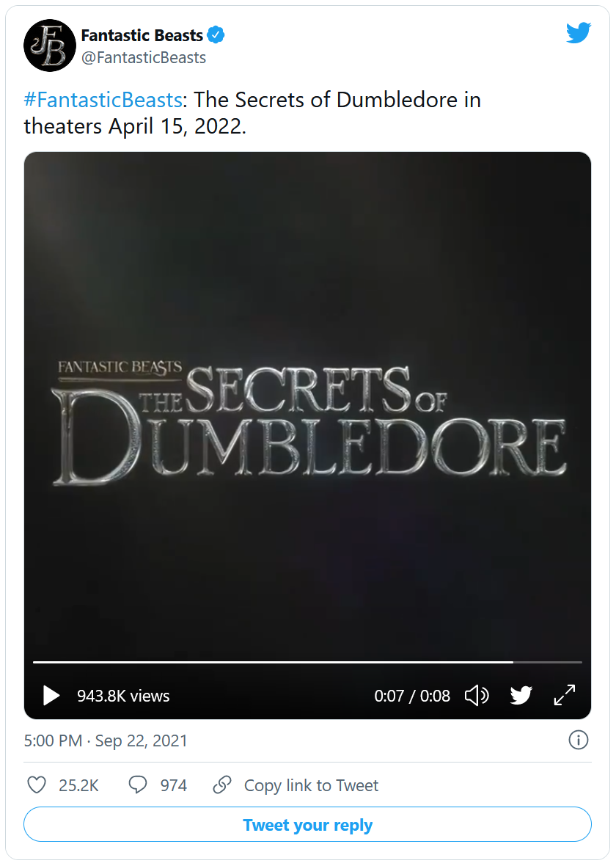616x866 pixels.
Task: Open Twitter via top-right bird logo
Action: coord(579,33)
